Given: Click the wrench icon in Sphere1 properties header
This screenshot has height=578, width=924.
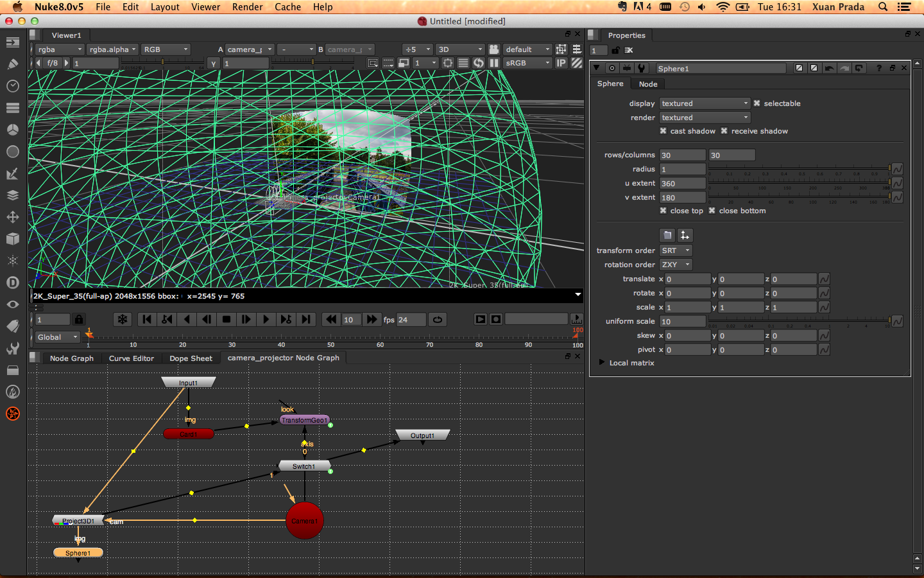Looking at the screenshot, I should coord(640,68).
